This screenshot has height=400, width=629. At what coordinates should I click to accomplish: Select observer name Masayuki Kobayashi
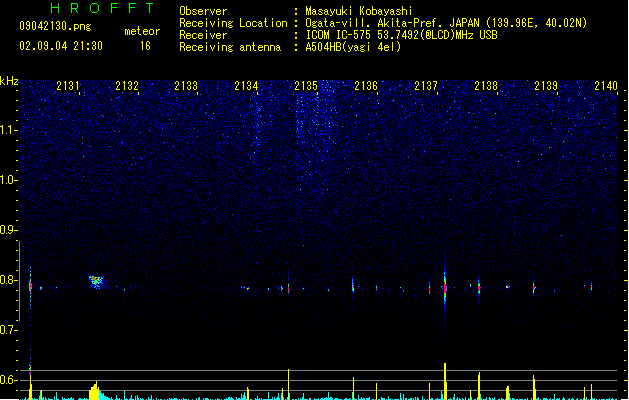click(359, 11)
